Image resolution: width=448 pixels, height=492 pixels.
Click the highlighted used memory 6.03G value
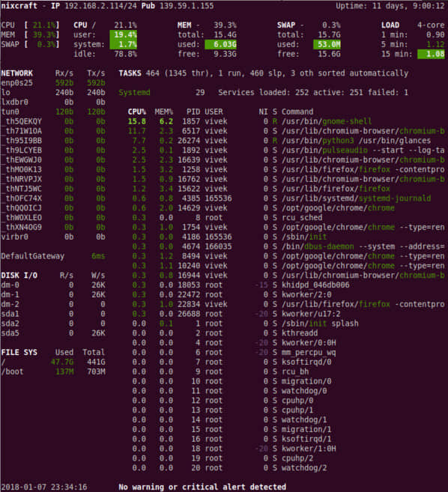click(x=221, y=44)
